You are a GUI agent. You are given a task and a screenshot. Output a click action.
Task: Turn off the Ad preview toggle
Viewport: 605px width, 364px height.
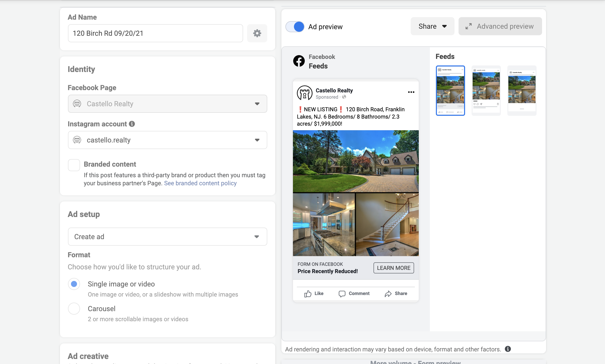pyautogui.click(x=295, y=27)
